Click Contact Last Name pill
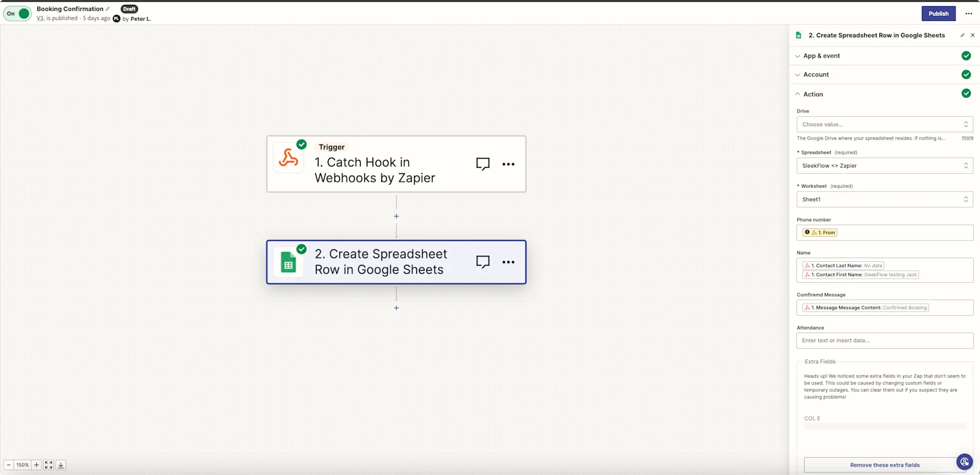 coord(843,266)
